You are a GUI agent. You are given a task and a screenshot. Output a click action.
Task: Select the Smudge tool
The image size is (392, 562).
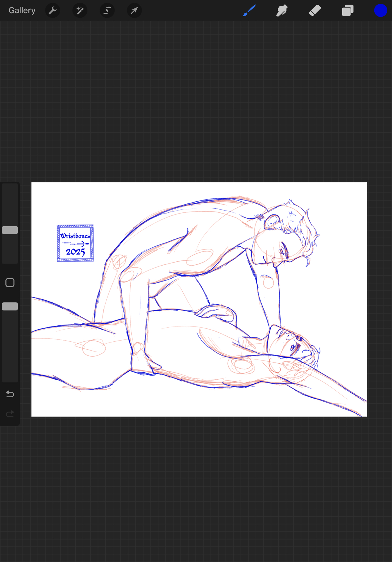(x=282, y=10)
